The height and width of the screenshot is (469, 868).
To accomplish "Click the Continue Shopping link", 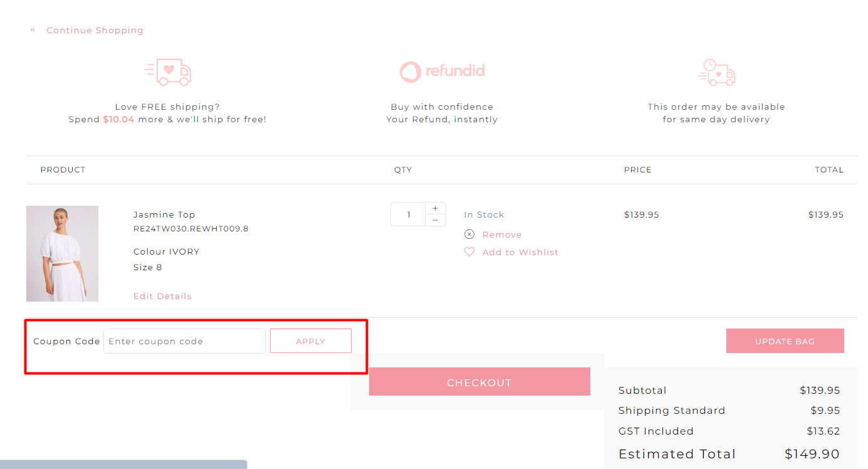I will click(x=95, y=30).
